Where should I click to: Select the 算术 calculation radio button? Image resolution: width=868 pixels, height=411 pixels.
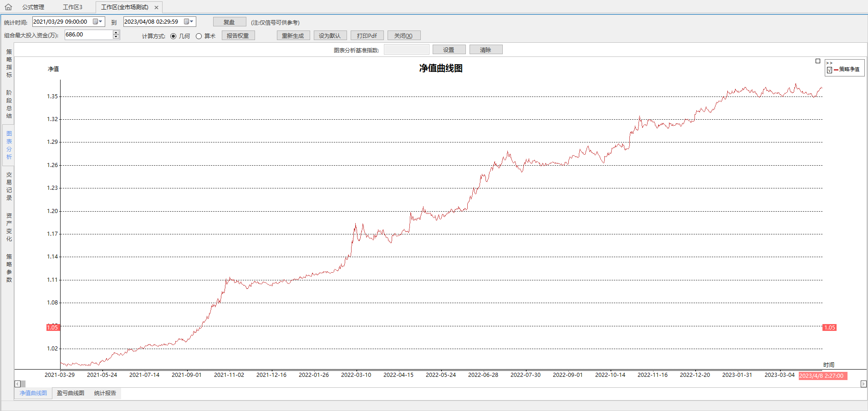click(x=199, y=36)
